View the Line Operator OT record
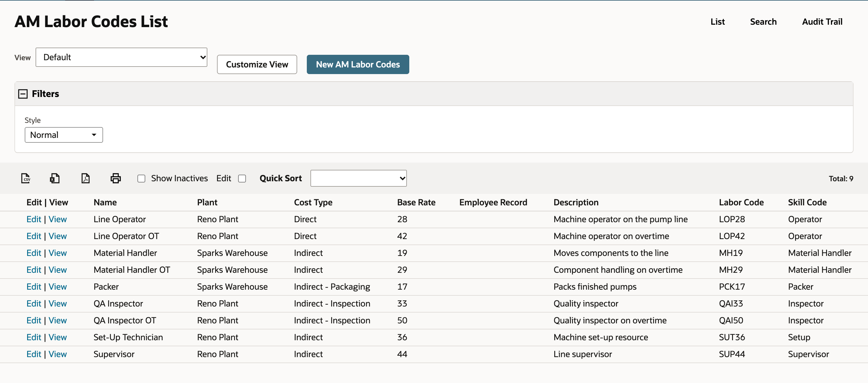Viewport: 868px width, 383px height. (58, 236)
